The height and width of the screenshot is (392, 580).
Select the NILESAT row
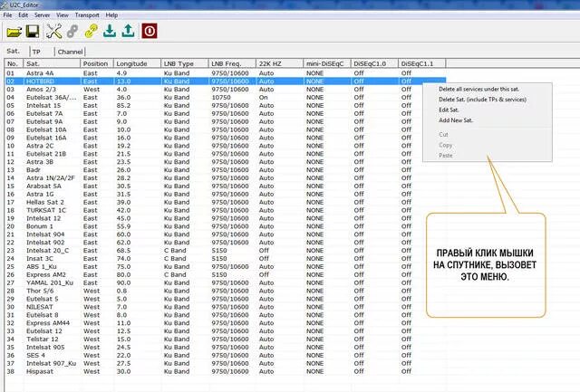[225, 307]
